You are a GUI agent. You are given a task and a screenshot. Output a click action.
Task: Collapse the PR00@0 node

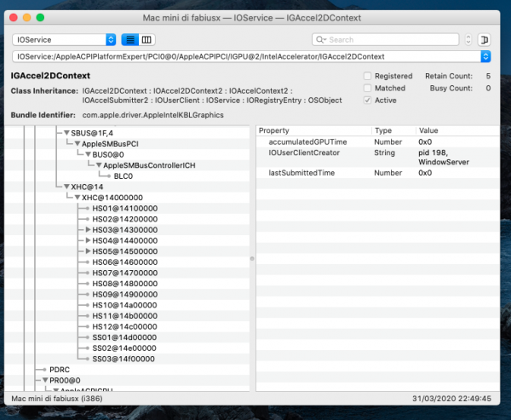45,380
